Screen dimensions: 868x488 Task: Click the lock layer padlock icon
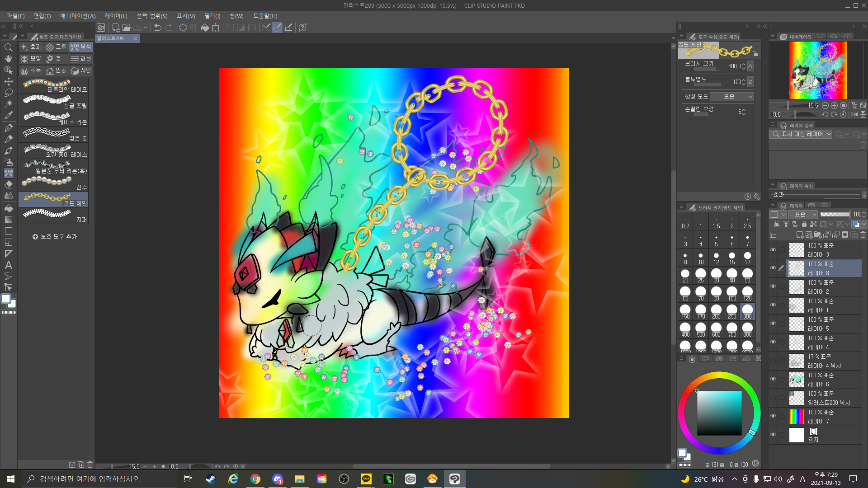click(x=804, y=224)
